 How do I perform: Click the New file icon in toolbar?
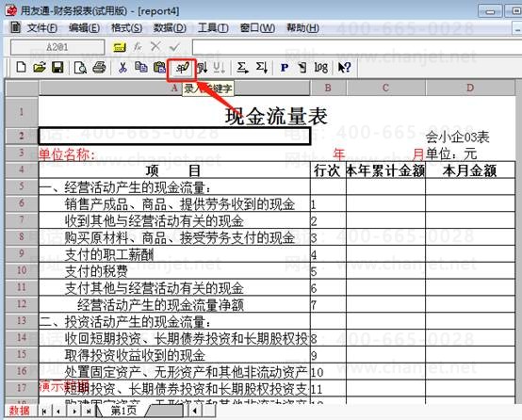coord(21,68)
